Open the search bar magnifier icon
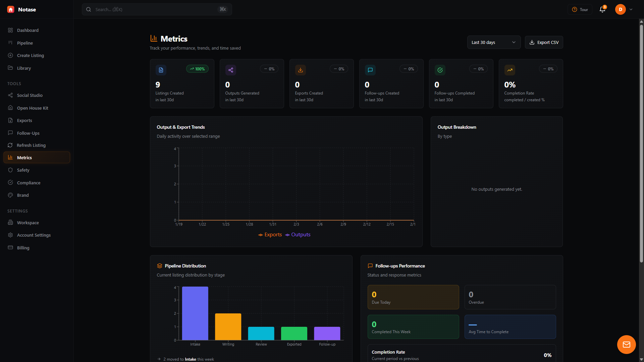This screenshot has height=362, width=644. (89, 9)
